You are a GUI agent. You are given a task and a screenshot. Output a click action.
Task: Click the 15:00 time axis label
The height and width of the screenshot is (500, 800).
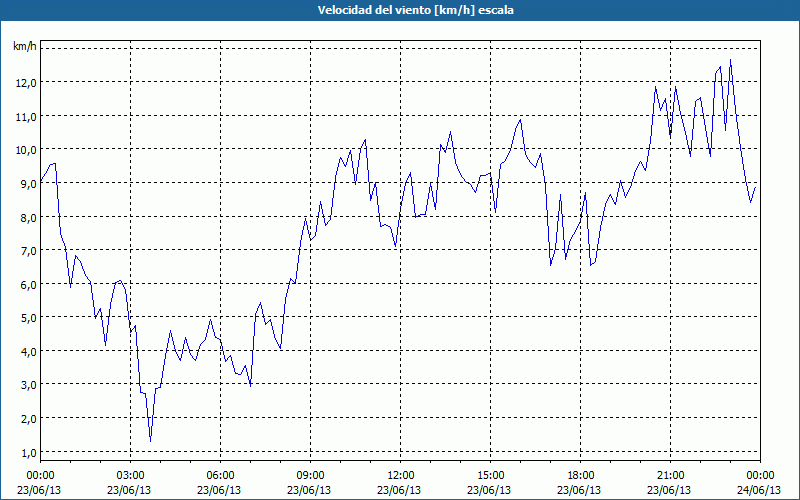pyautogui.click(x=490, y=476)
